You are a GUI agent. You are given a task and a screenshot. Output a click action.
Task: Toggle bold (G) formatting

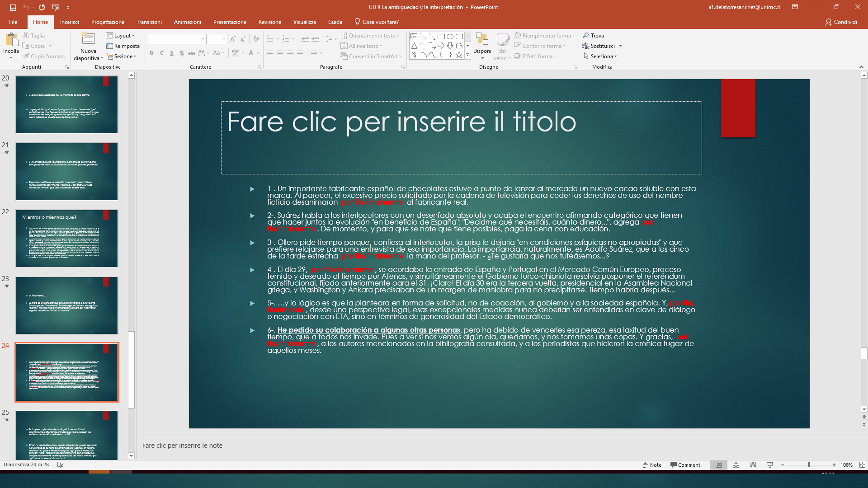tap(152, 53)
